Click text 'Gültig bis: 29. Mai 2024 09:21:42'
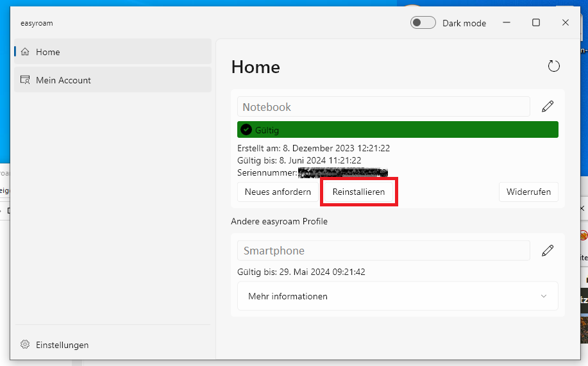 point(301,272)
